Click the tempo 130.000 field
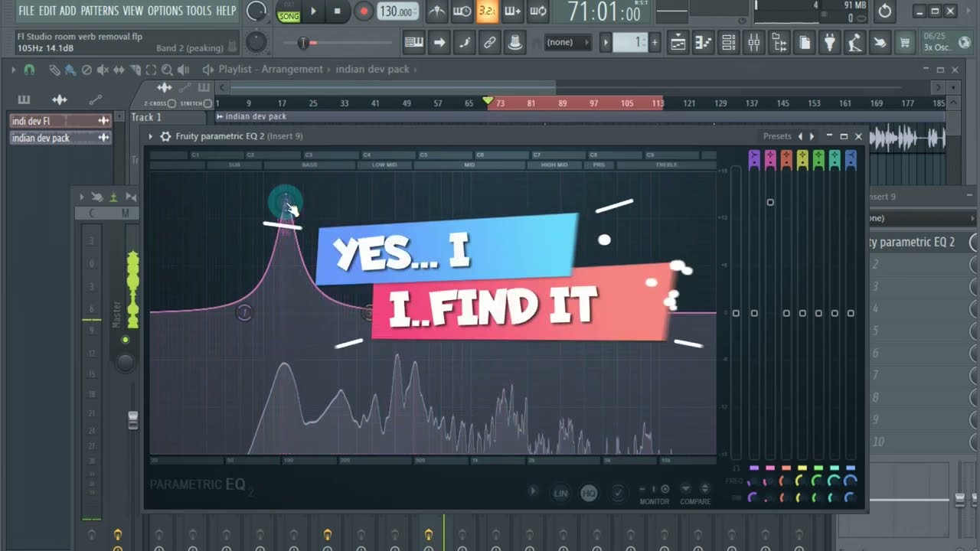The width and height of the screenshot is (980, 551). click(x=399, y=11)
